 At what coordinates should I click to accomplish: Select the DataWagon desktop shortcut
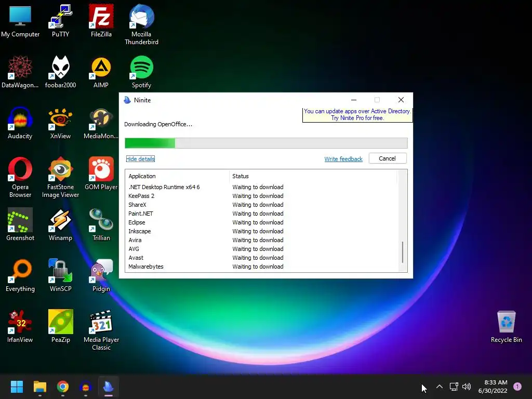click(20, 72)
